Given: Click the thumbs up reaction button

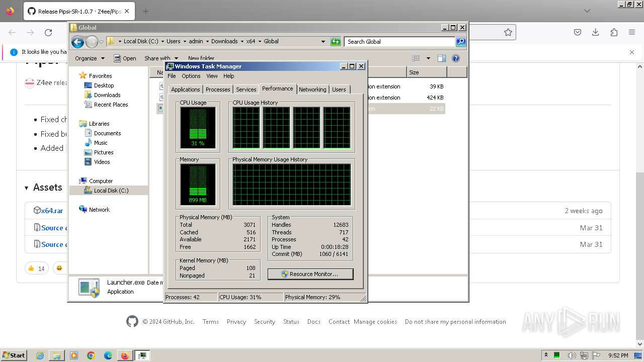Looking at the screenshot, I should [37, 268].
